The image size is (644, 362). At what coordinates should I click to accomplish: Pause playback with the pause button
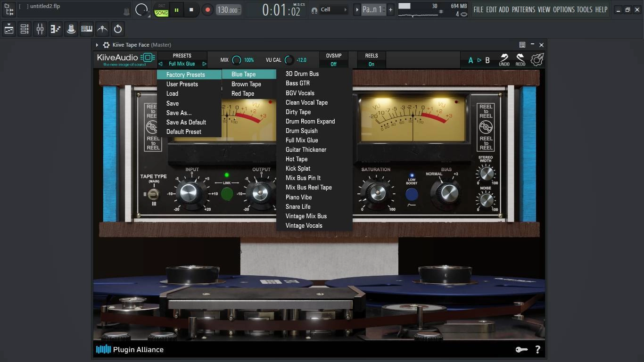177,9
